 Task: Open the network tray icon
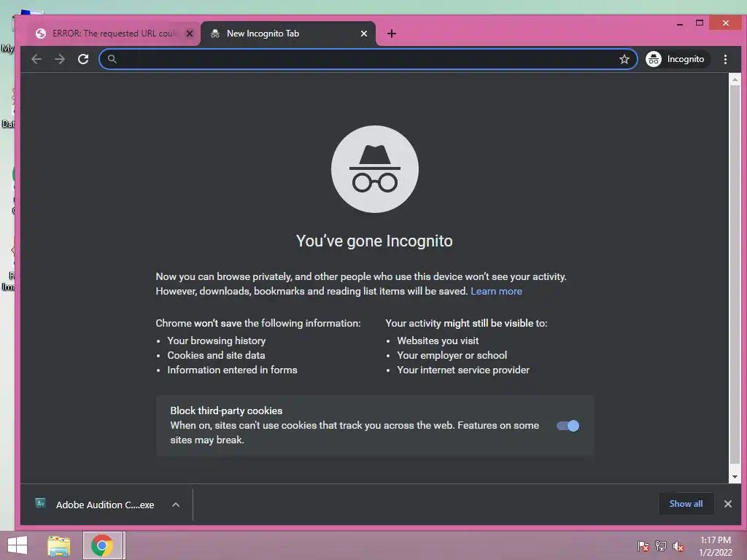click(x=661, y=546)
